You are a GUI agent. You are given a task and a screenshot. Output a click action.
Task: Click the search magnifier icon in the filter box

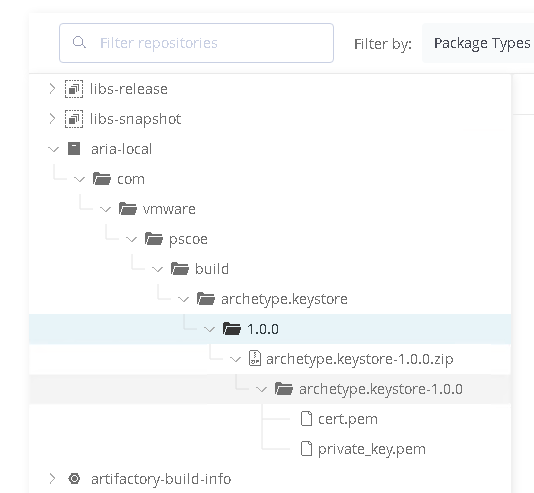[79, 43]
